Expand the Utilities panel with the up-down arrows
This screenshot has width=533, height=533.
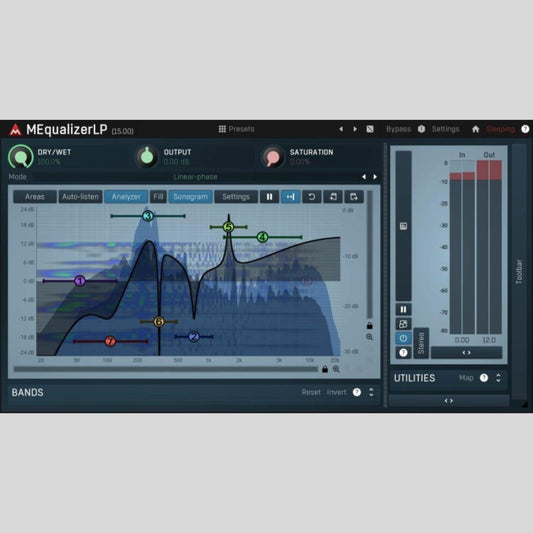pos(498,378)
